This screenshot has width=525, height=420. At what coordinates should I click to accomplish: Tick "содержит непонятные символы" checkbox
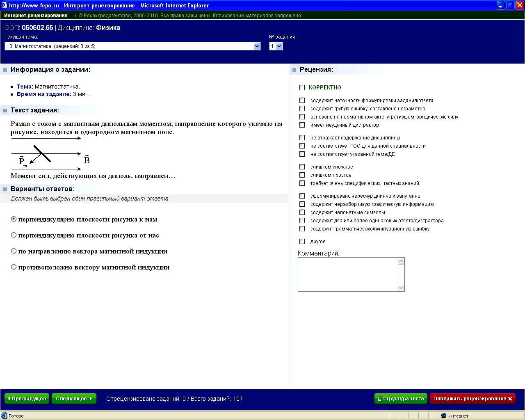[302, 212]
